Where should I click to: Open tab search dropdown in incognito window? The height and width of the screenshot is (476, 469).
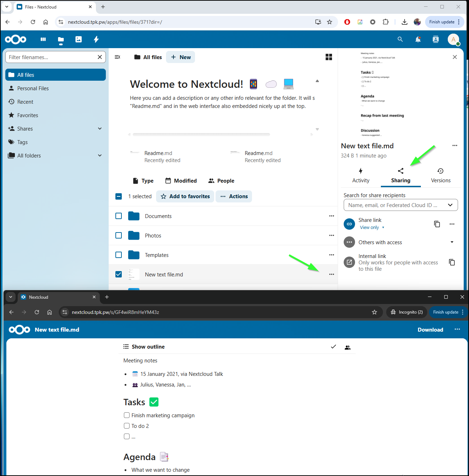[11, 297]
